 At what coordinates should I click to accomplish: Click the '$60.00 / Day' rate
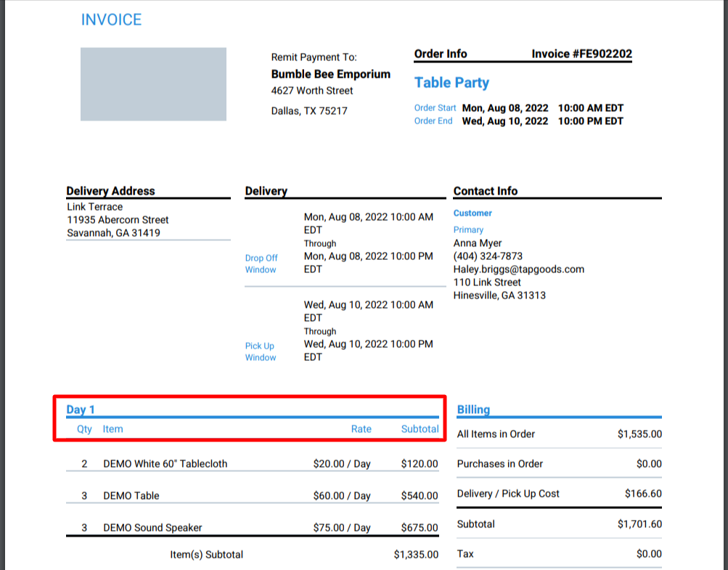(342, 496)
